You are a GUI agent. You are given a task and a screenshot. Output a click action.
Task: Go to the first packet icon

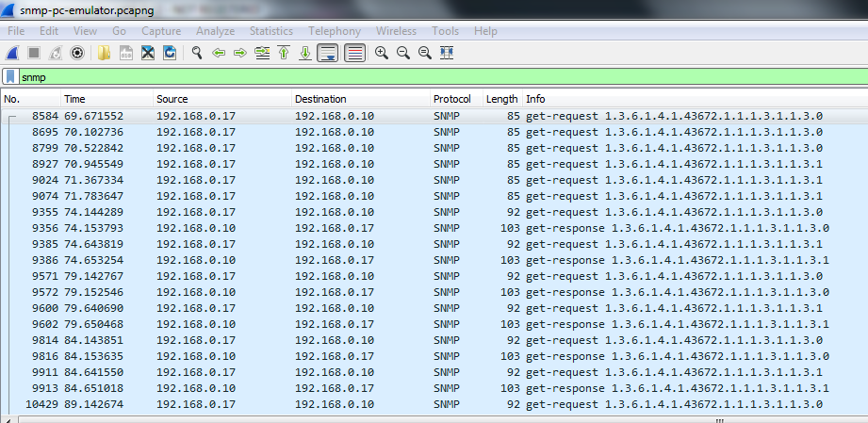pos(283,53)
